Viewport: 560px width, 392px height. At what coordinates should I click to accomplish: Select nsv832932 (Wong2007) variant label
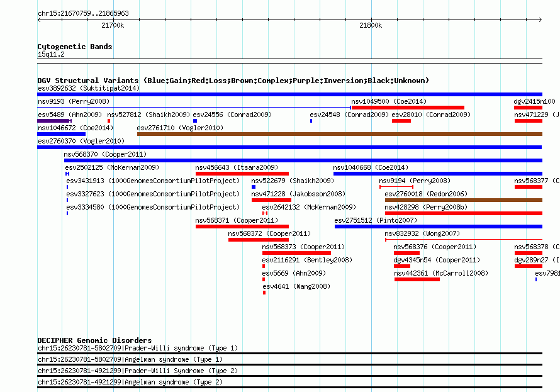tap(422, 233)
